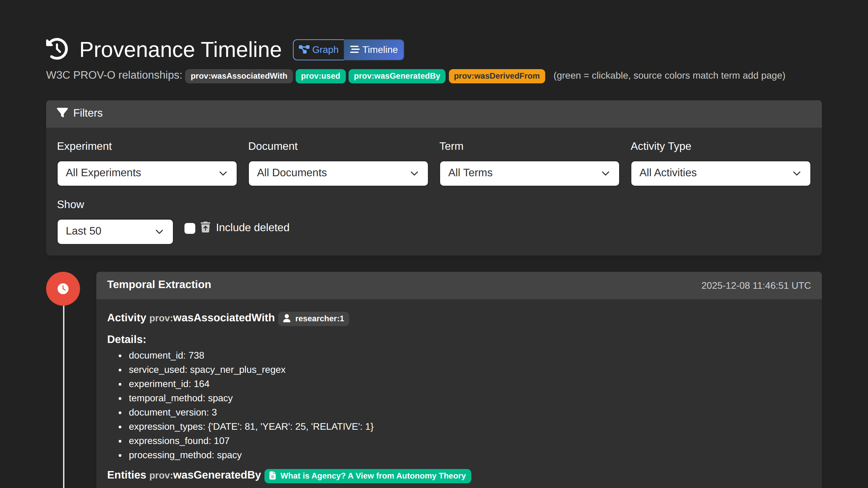
Task: Switch to the Timeline view tab
Action: coord(374,49)
